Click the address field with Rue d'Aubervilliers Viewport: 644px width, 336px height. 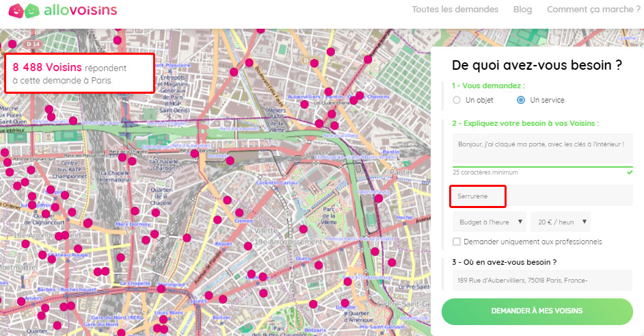(541, 280)
